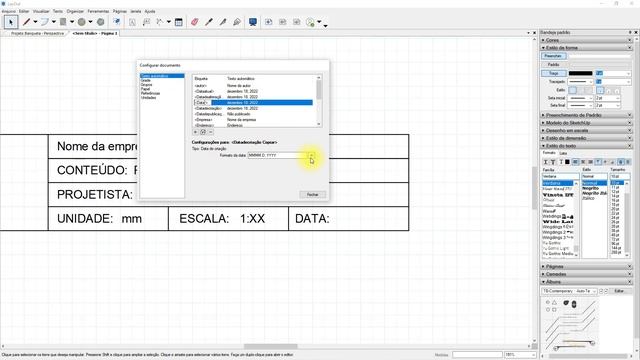Collapse the Estilo do texto panel
The height and width of the screenshot is (360, 640).
(586, 146)
